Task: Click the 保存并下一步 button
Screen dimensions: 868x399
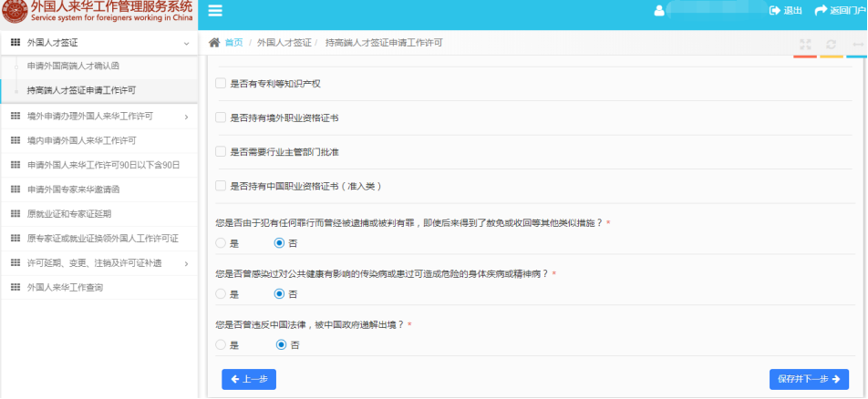Action: tap(809, 379)
